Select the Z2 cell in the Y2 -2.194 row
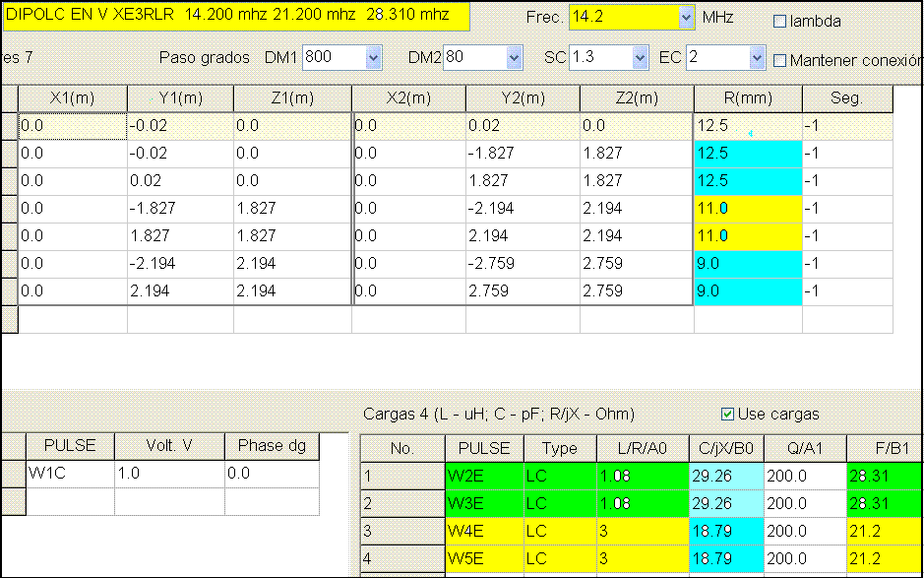Screen dimensions: 924x578 point(637,209)
